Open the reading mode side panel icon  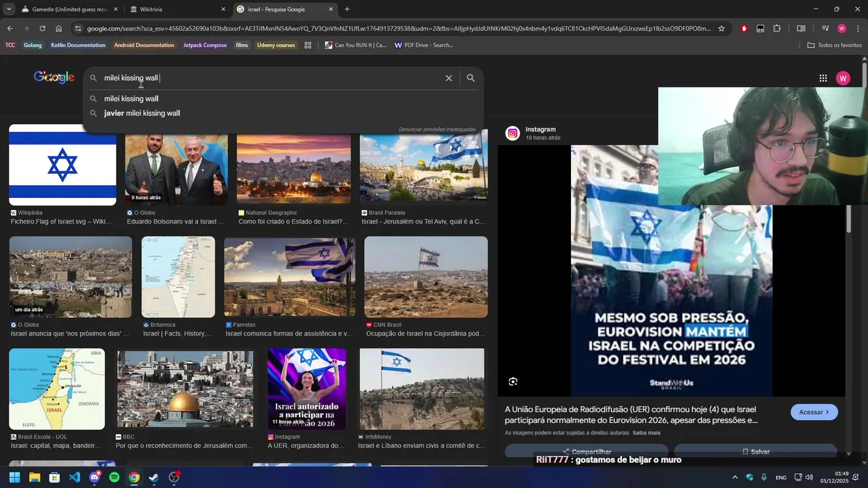point(801,28)
